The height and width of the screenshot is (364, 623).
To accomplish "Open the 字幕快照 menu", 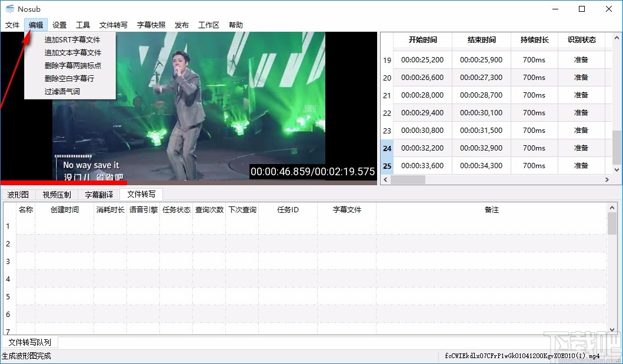I will click(151, 25).
